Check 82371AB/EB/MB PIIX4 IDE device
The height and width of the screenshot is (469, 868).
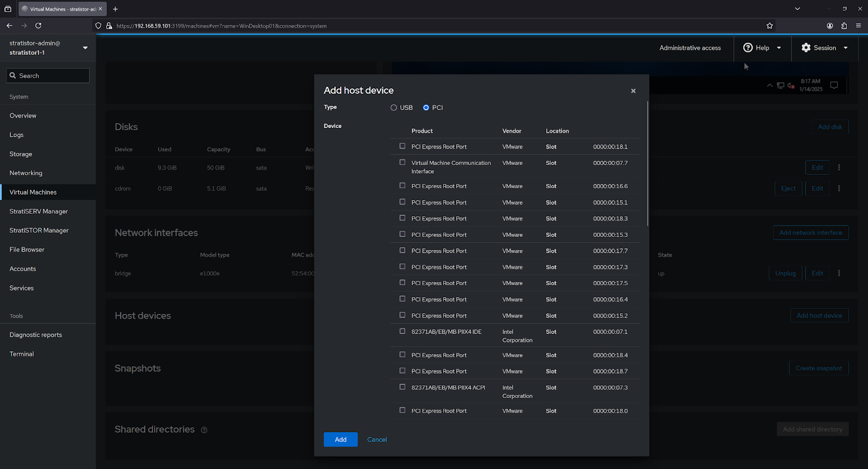click(403, 331)
